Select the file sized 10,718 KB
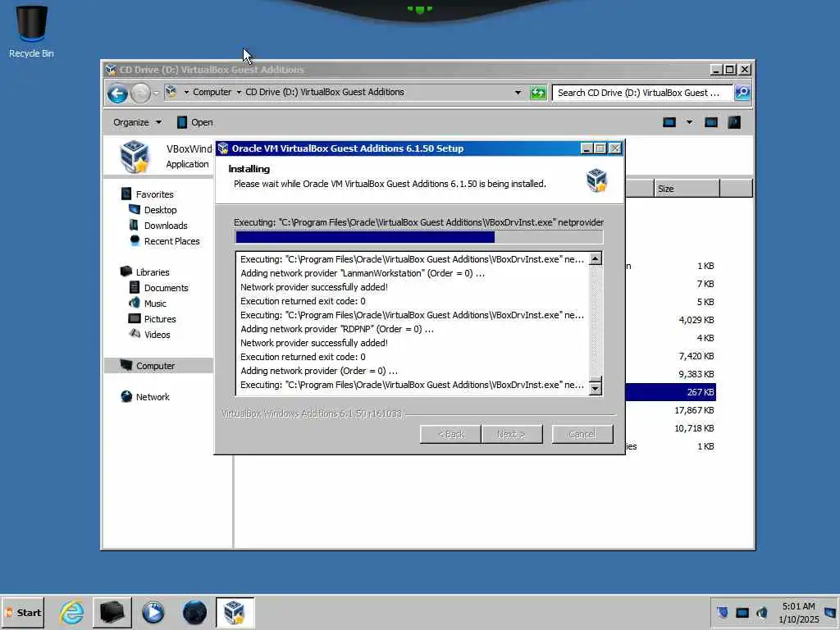The image size is (840, 630). pos(694,428)
